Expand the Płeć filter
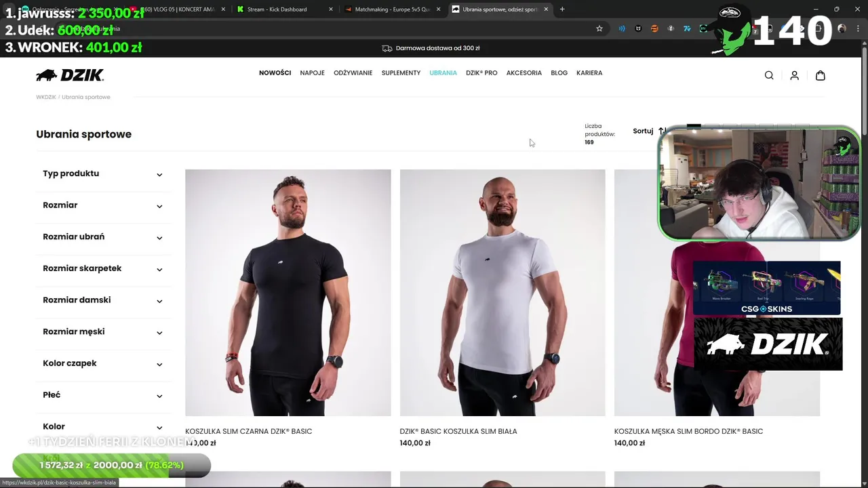868x488 pixels. [103, 395]
